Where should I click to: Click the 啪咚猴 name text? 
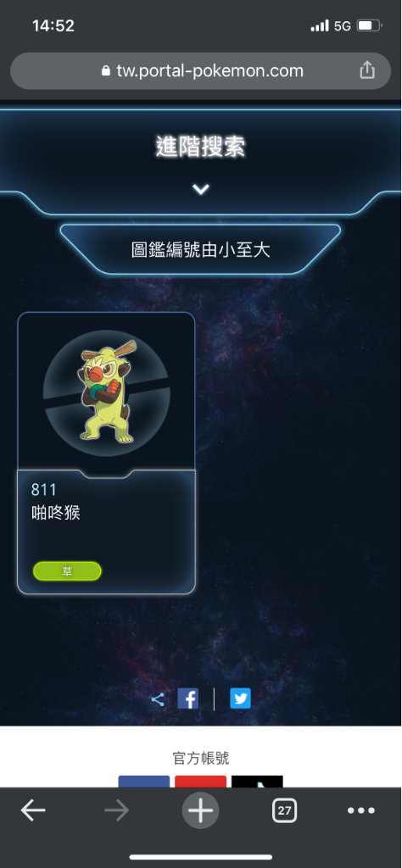click(55, 513)
